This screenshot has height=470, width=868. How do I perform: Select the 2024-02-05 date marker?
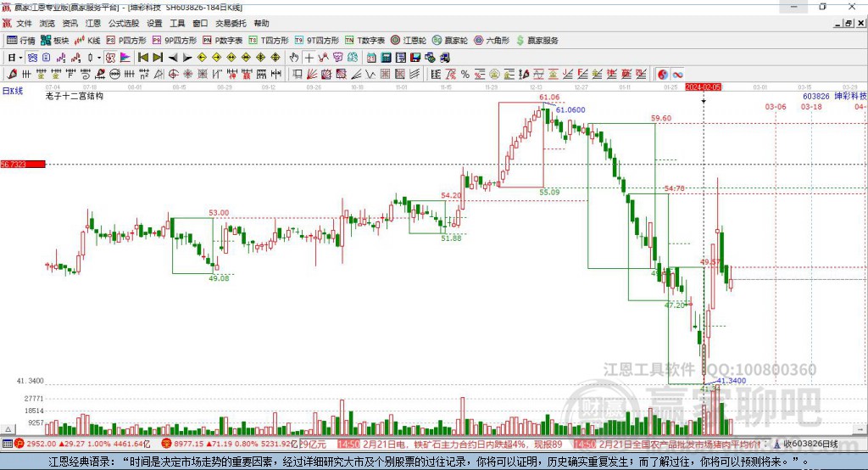pyautogui.click(x=703, y=87)
